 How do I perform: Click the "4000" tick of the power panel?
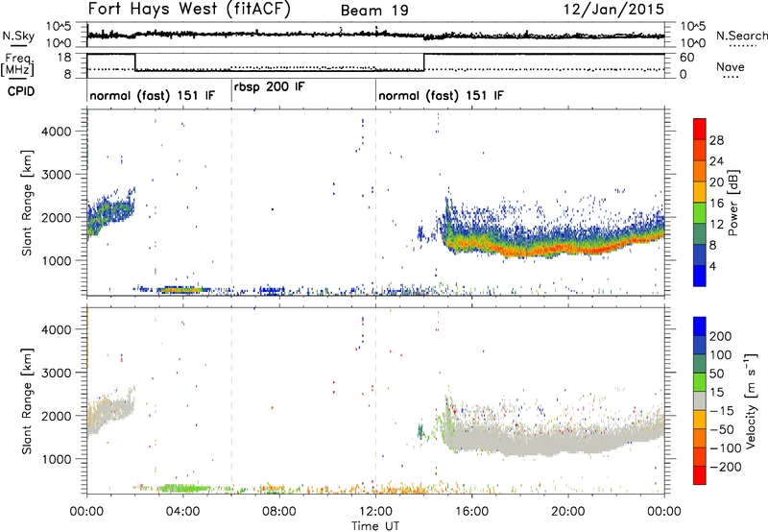(57, 132)
